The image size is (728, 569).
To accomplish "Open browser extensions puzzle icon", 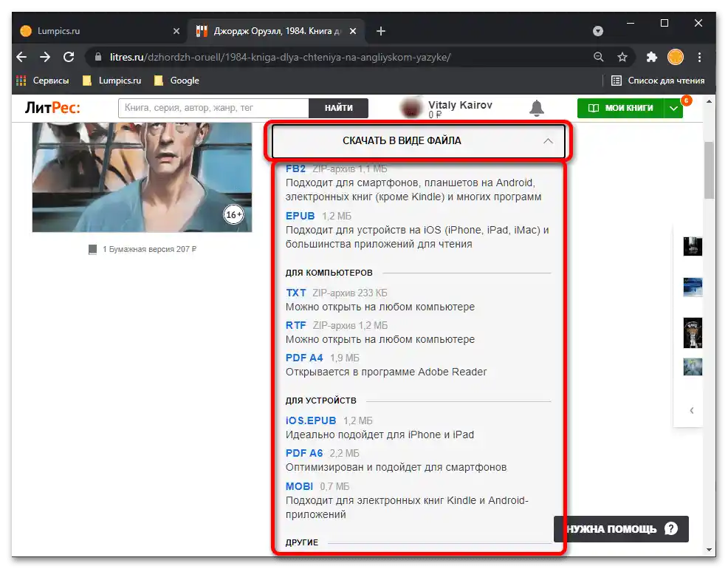I will [652, 57].
